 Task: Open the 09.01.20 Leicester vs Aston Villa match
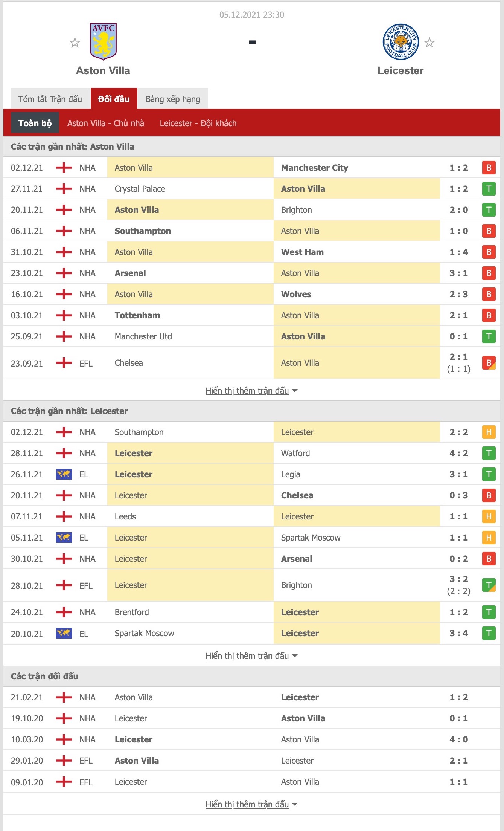pos(251,782)
